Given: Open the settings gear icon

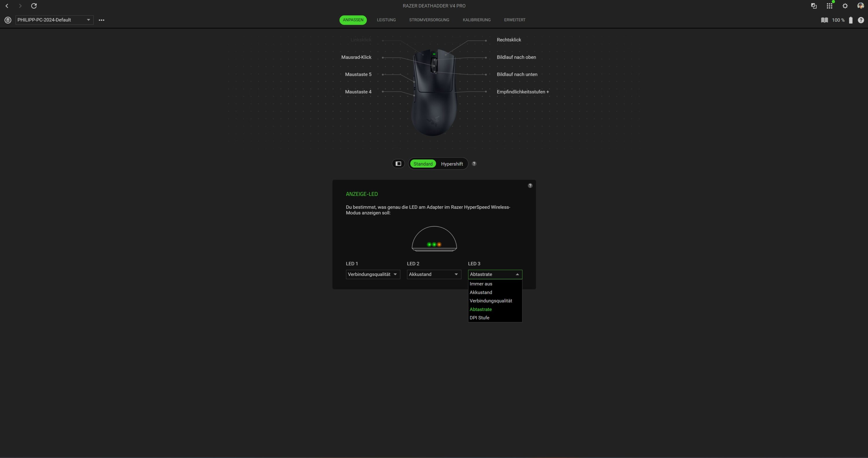Looking at the screenshot, I should [845, 6].
